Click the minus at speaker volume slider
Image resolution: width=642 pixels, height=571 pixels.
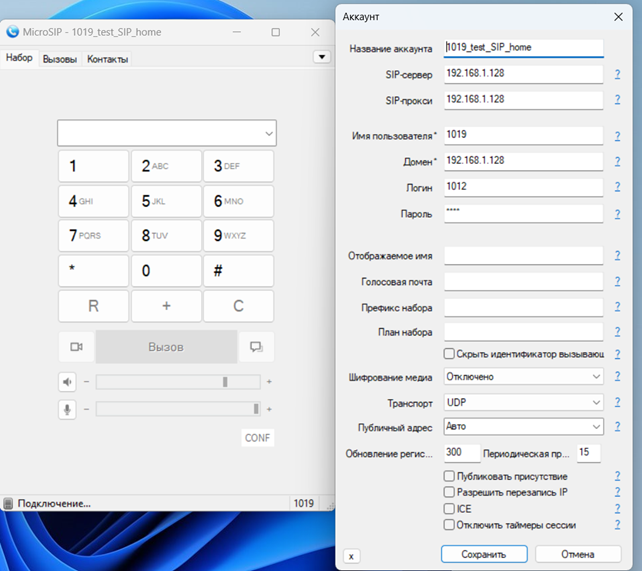pyautogui.click(x=86, y=381)
